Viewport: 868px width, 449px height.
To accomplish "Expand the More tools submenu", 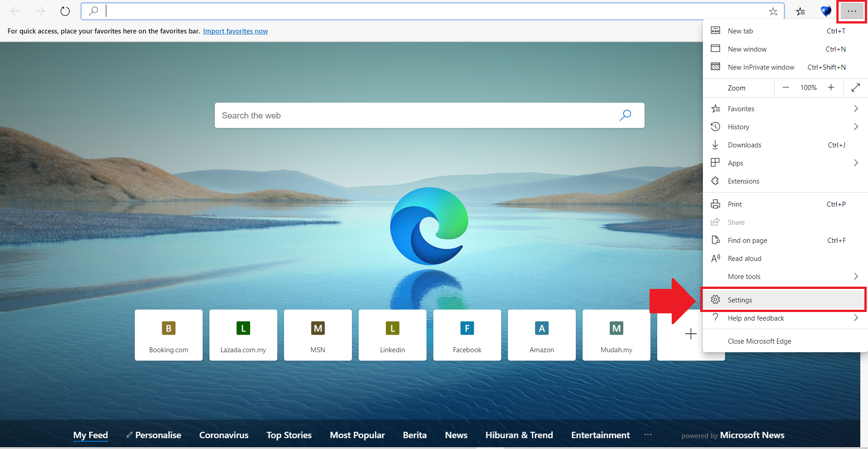I will coord(856,276).
